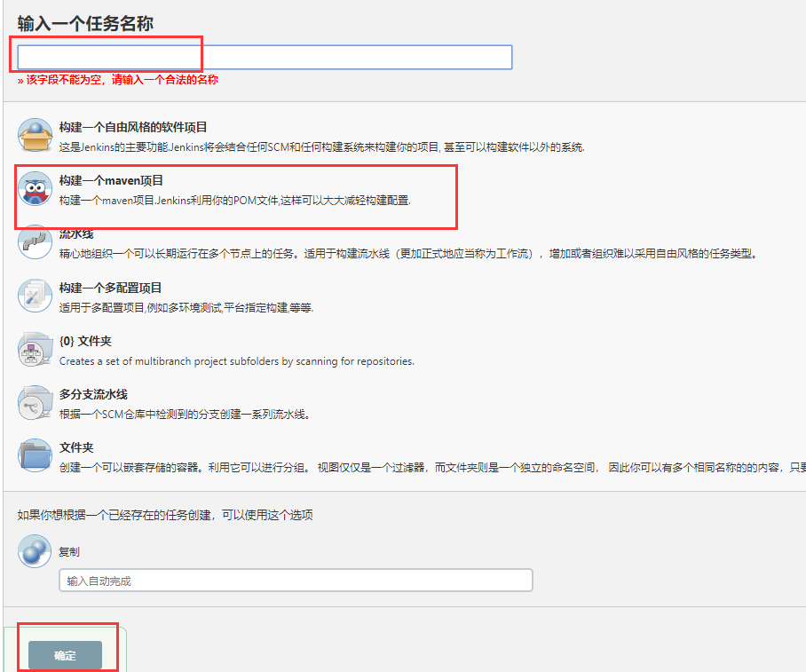The width and height of the screenshot is (806, 672).
Task: Choose the 多分支流水线 title
Action: tap(93, 394)
